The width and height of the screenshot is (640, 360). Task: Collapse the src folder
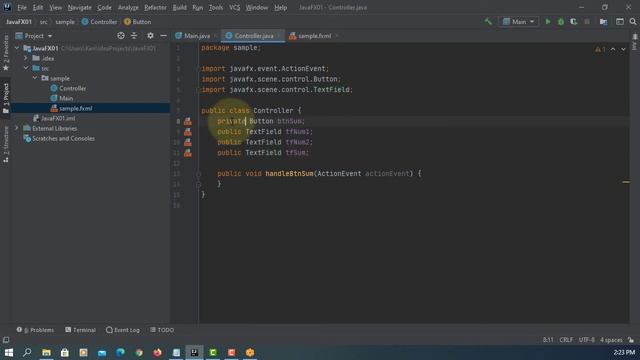click(x=26, y=68)
